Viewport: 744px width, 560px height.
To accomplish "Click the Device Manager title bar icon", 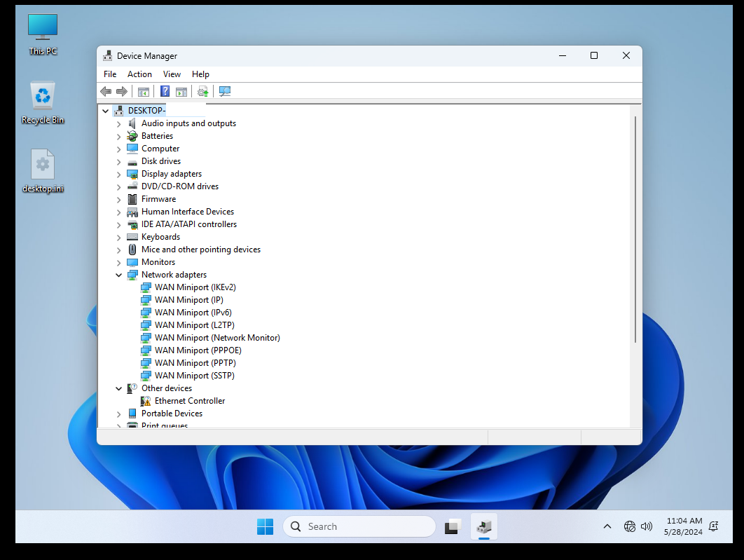I will pyautogui.click(x=108, y=56).
